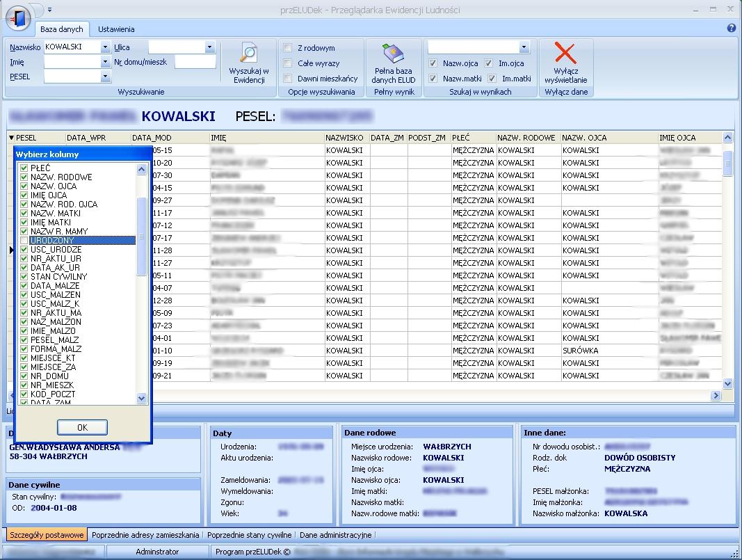Open the quick access toolbar arrow
This screenshot has width=742, height=560.
coord(49,10)
